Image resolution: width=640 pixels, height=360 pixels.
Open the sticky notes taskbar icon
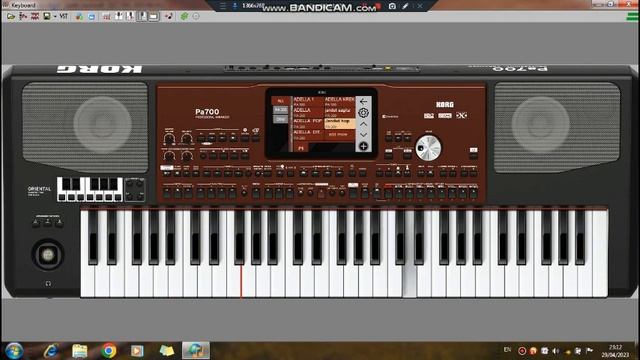pos(167,351)
